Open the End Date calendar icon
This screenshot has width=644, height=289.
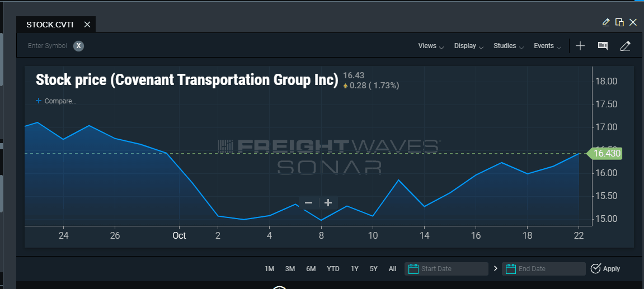click(510, 269)
